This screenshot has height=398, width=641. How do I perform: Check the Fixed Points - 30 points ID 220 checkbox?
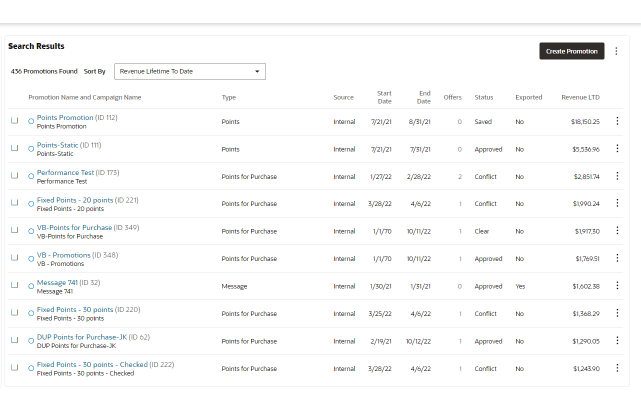coord(15,313)
